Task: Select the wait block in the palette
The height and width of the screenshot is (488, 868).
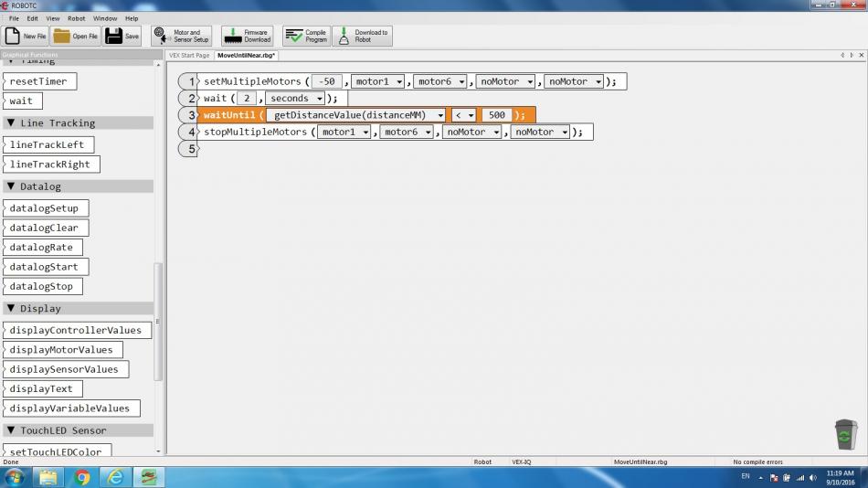Action: pos(23,101)
